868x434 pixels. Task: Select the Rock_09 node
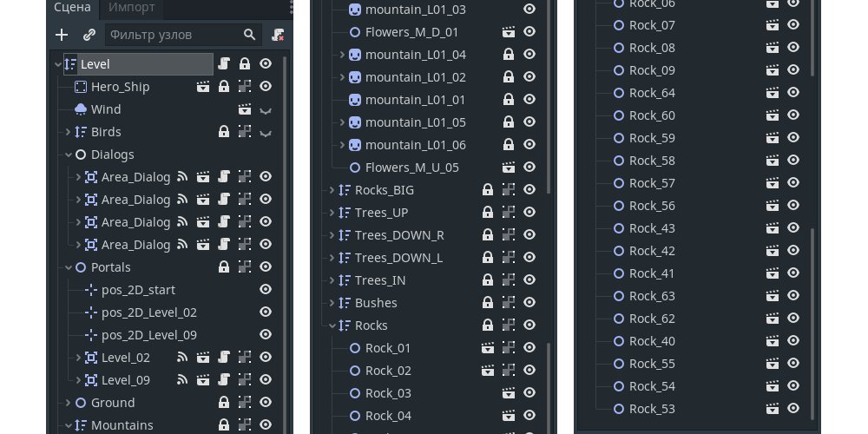(x=652, y=70)
